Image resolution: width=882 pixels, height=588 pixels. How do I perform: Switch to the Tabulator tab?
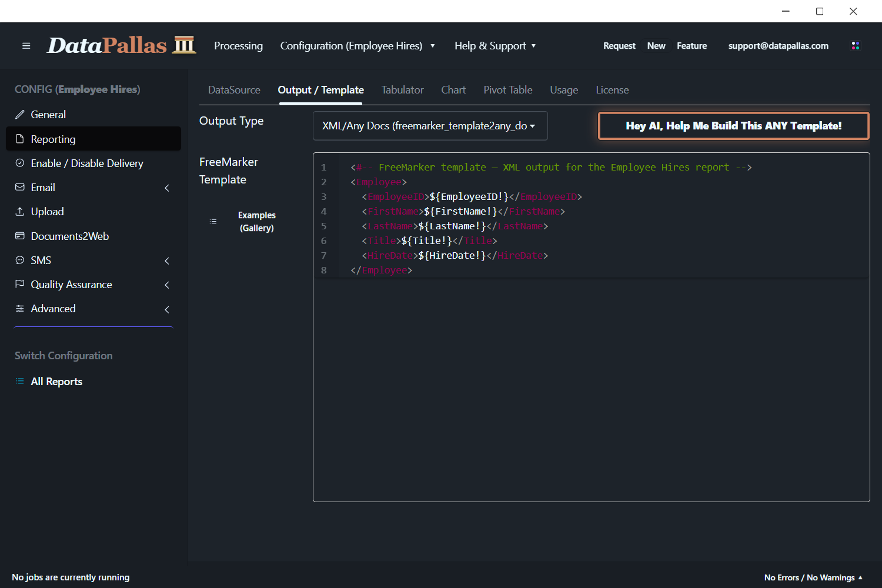point(402,90)
